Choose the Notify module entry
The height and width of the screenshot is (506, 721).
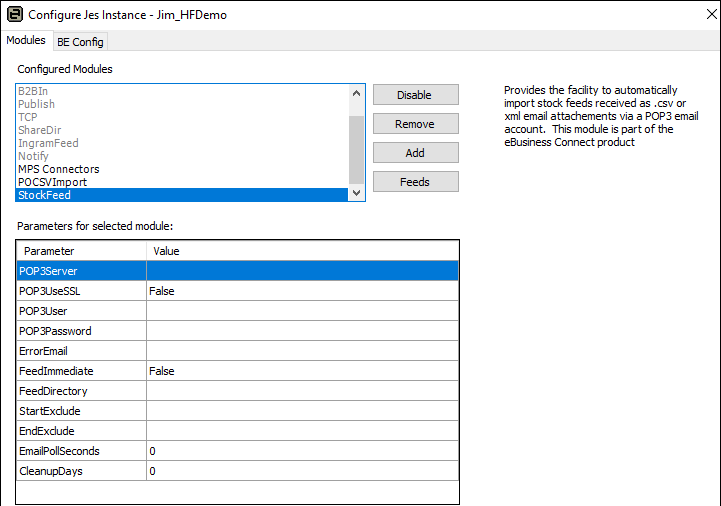coord(33,156)
